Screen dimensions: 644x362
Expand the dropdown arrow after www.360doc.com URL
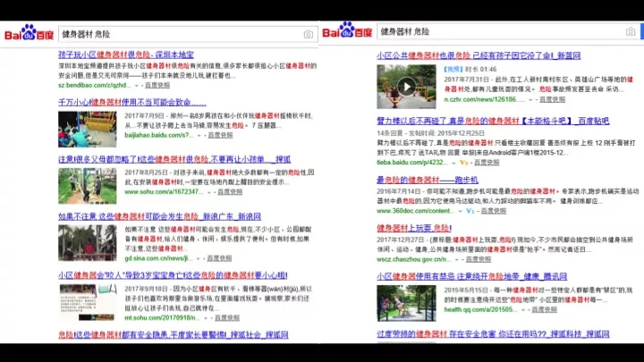tap(461, 211)
